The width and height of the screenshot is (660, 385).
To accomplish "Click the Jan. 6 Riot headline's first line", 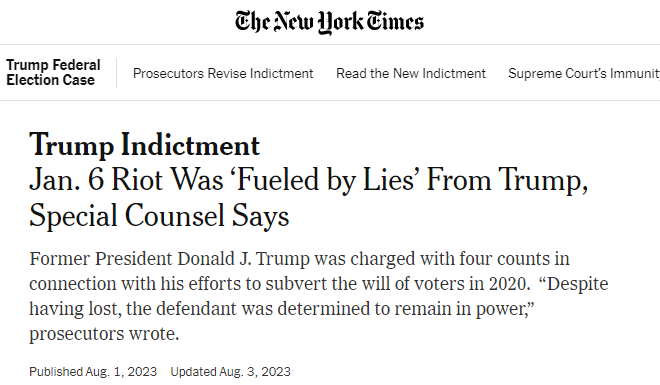I will point(309,181).
